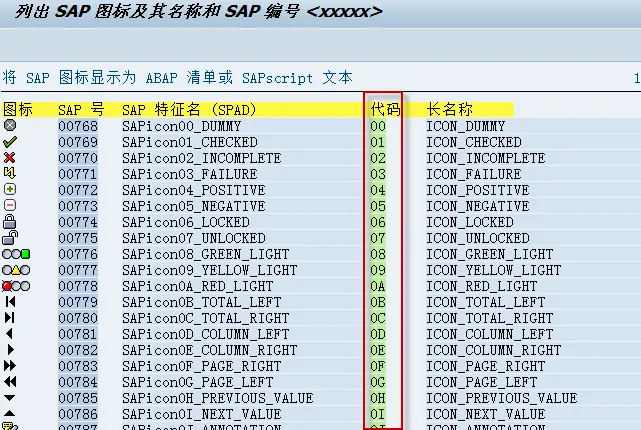Click the yellow traffic light icon
Screen dimensions: 641x430
[16, 270]
